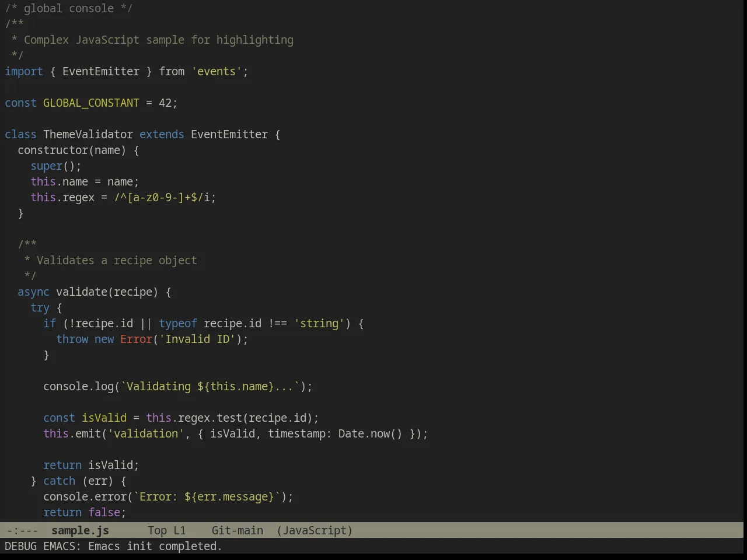Click the regex literal /^[a-z0-9-]+$/i
The width and height of the screenshot is (747, 560).
[x=162, y=197]
